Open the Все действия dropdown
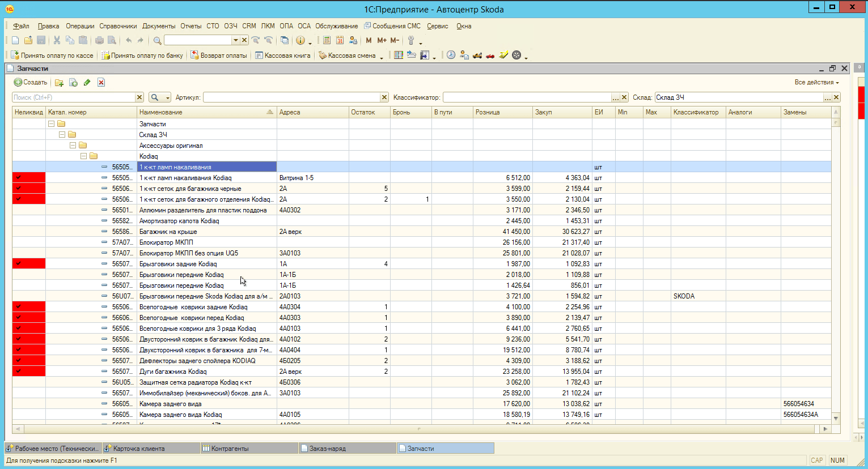This screenshot has height=469, width=868. click(x=816, y=83)
